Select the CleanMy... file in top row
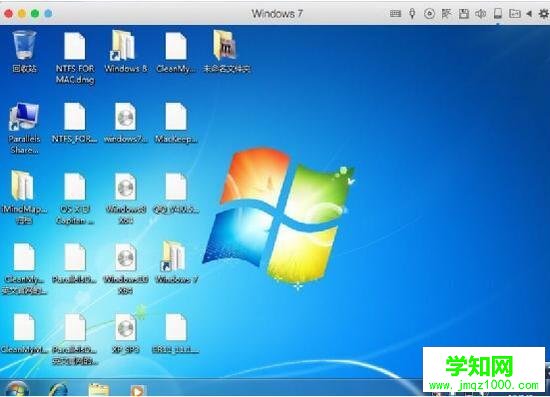Viewport: 550px width, 397px height. (x=176, y=52)
